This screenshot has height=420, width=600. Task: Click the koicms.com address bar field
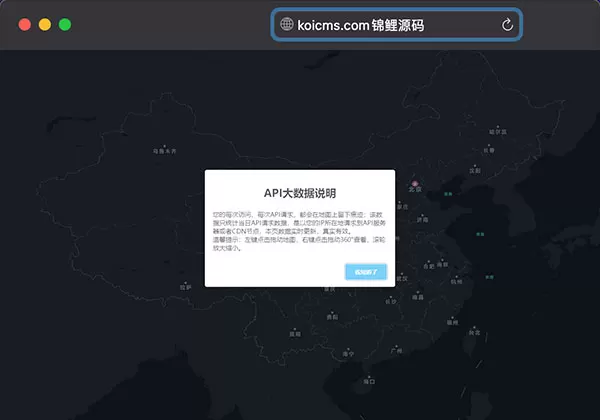click(x=397, y=25)
